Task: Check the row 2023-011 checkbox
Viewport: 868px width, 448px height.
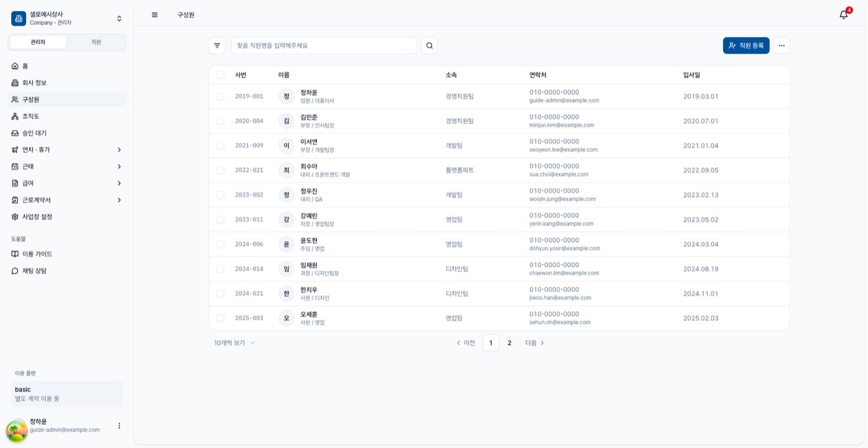Action: pyautogui.click(x=220, y=219)
